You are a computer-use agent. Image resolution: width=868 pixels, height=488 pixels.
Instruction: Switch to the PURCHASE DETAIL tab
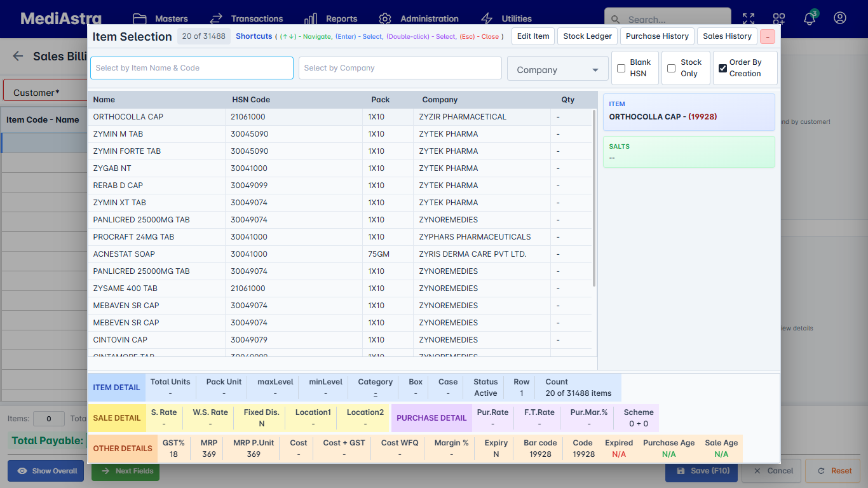[431, 417]
